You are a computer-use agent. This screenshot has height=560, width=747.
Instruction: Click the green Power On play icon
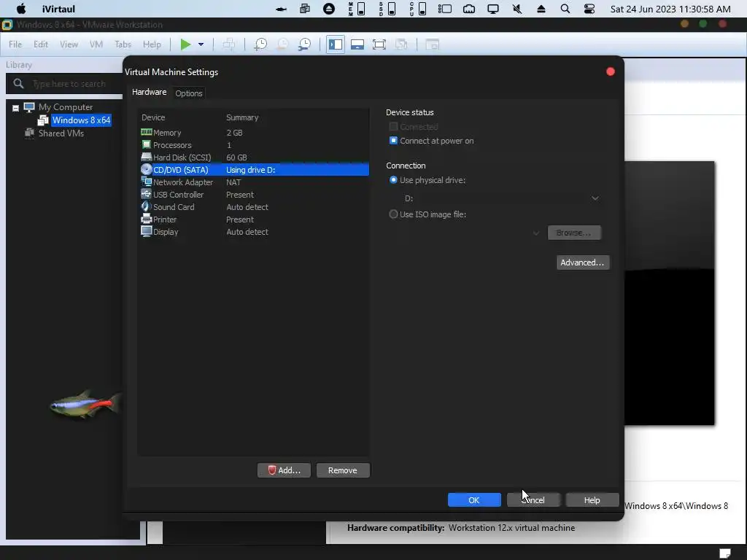click(186, 44)
